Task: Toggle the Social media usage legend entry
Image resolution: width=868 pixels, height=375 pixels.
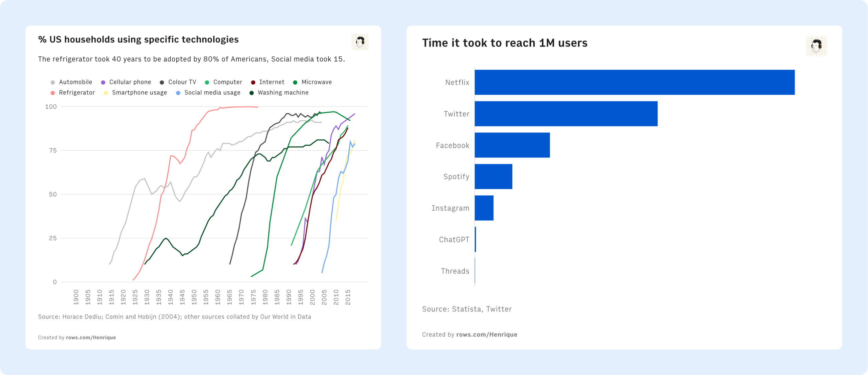Action: 212,92
